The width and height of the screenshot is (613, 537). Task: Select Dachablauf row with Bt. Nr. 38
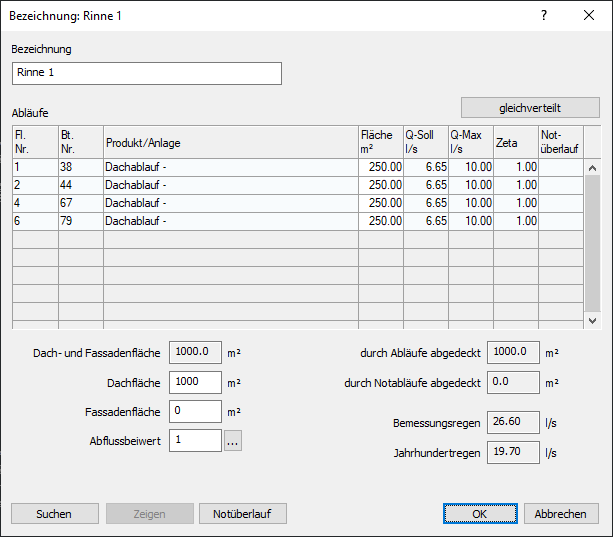click(x=298, y=167)
